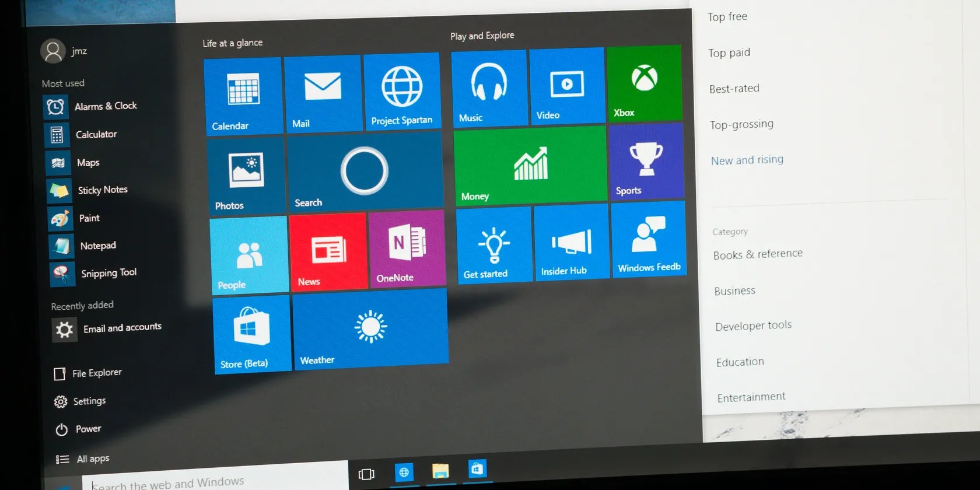Choose Entertainment category in Store
Viewport: 980px width, 490px height.
pos(751,397)
